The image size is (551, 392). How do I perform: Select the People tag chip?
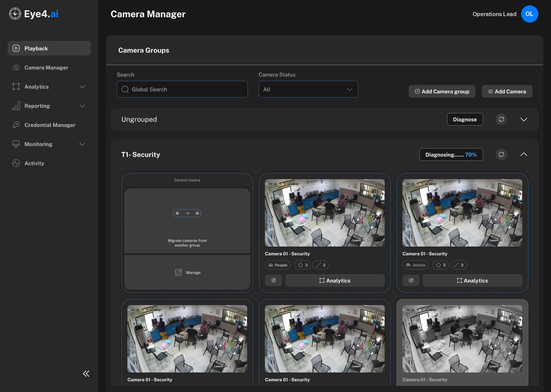(x=278, y=265)
